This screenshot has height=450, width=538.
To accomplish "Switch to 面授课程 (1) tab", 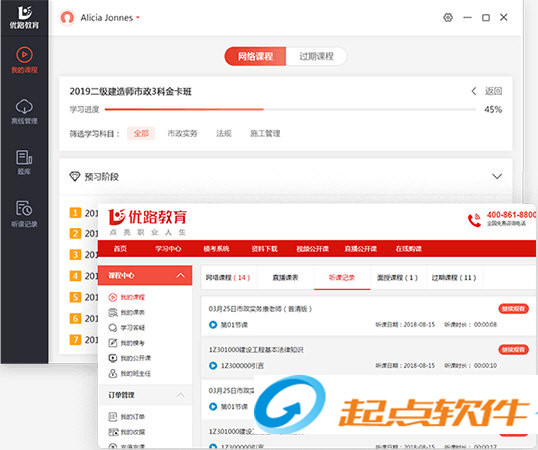I will tap(398, 277).
